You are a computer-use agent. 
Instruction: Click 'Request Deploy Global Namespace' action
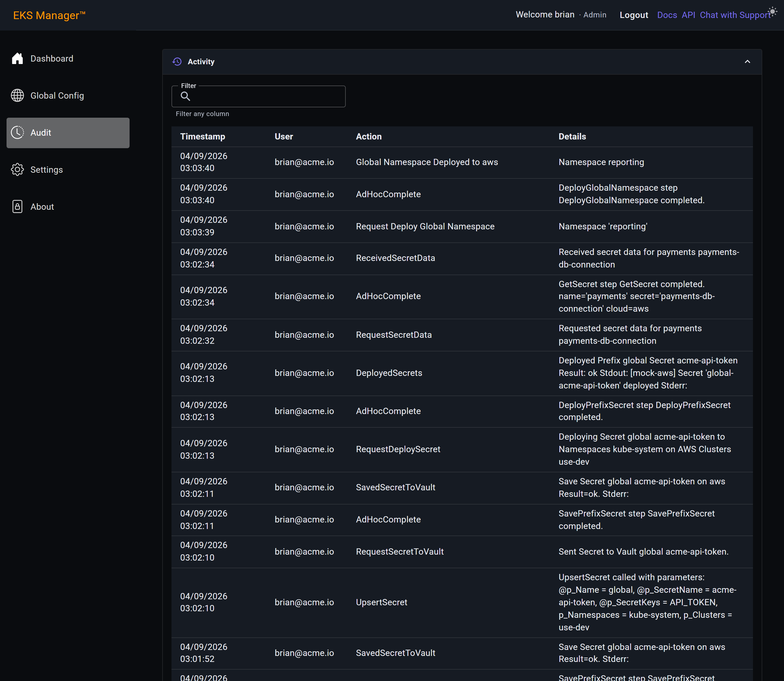425,226
